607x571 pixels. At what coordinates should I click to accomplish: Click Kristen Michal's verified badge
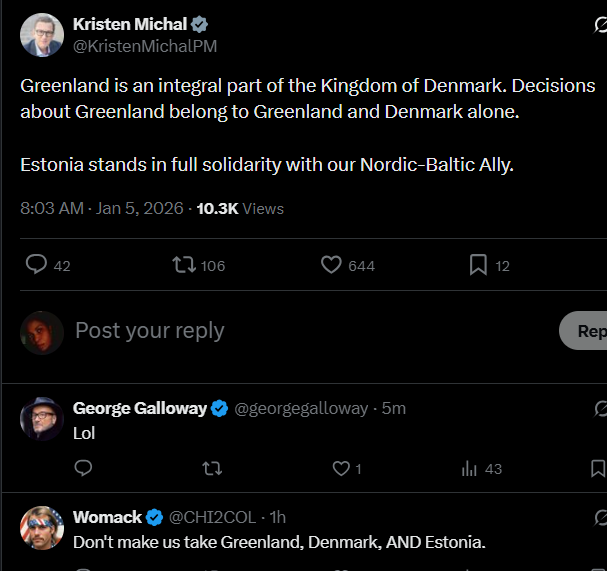click(200, 25)
